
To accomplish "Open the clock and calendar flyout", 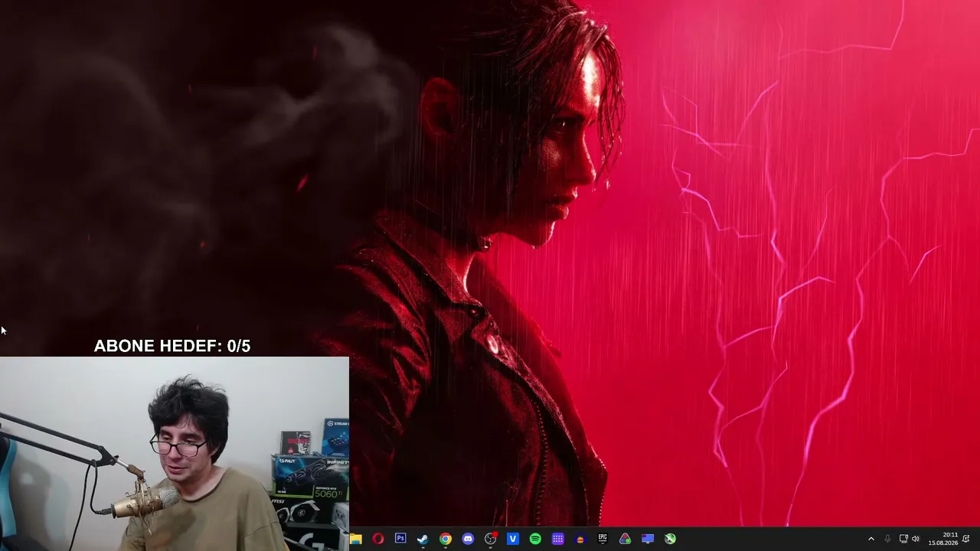I will (x=943, y=539).
